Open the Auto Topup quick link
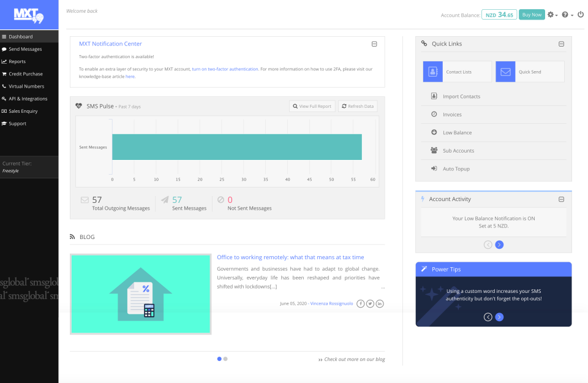This screenshot has width=588, height=383. (x=454, y=169)
